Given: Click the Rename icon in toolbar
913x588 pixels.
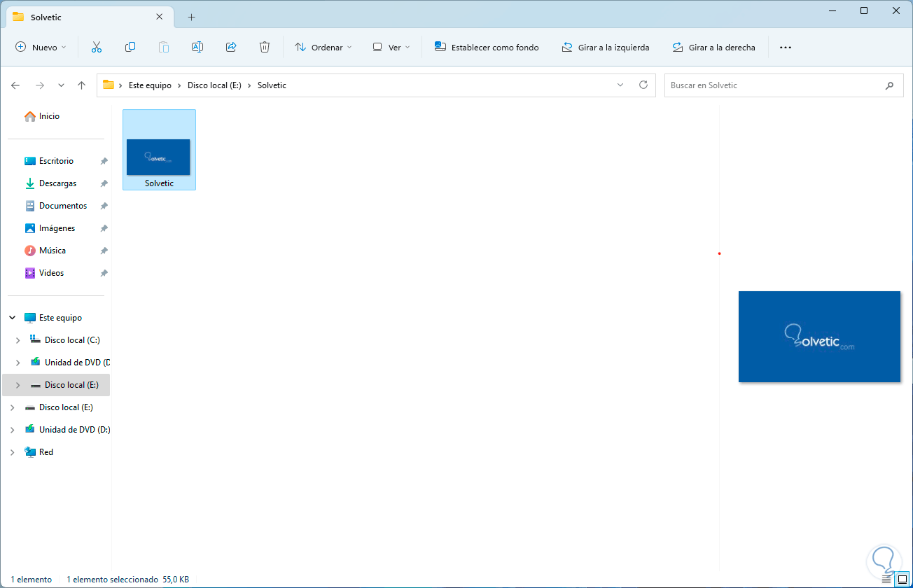Looking at the screenshot, I should pyautogui.click(x=197, y=48).
